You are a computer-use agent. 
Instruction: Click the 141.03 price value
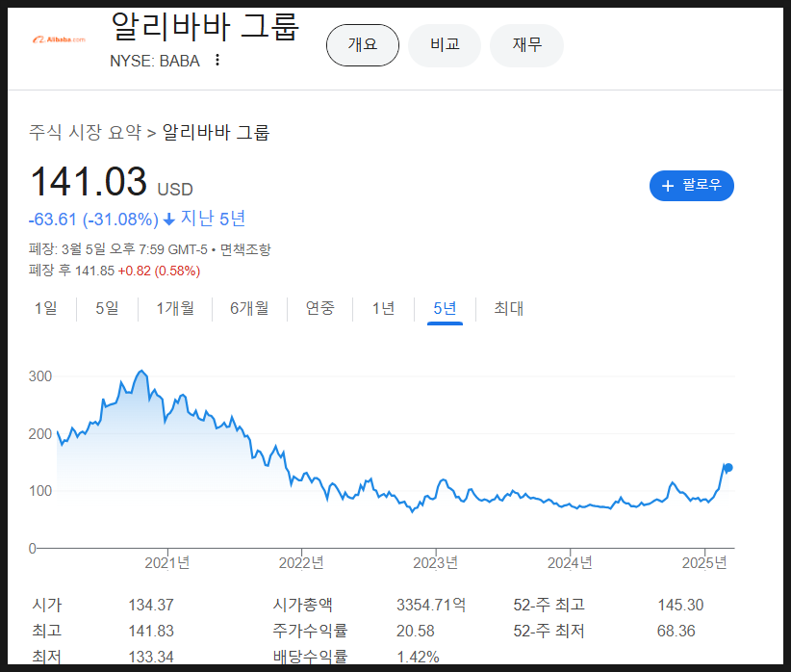click(x=89, y=181)
